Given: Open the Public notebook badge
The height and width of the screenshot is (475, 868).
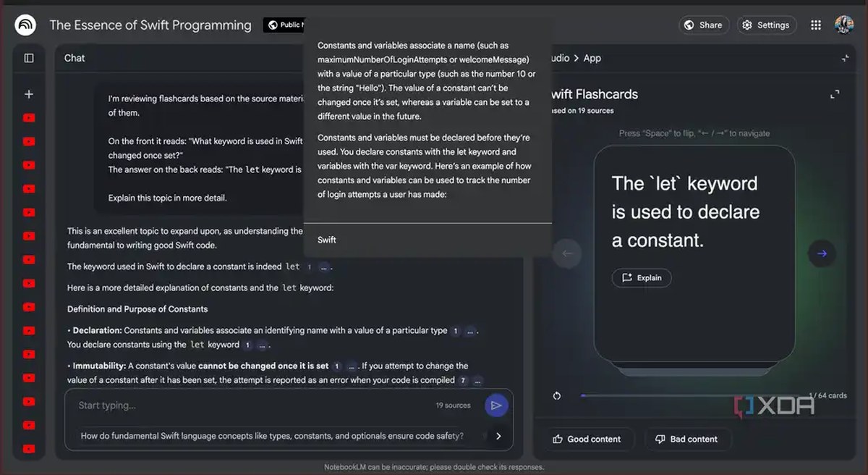Looking at the screenshot, I should pyautogui.click(x=285, y=25).
